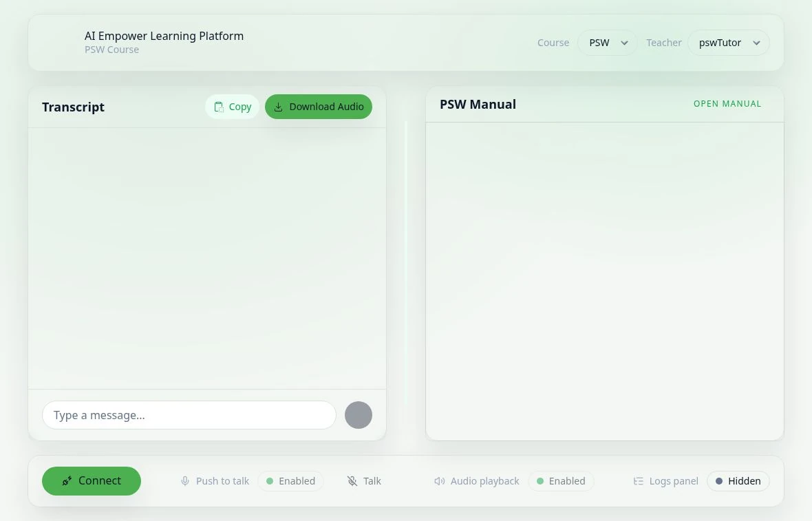
Task: Open the PSW manual link
Action: (727, 103)
